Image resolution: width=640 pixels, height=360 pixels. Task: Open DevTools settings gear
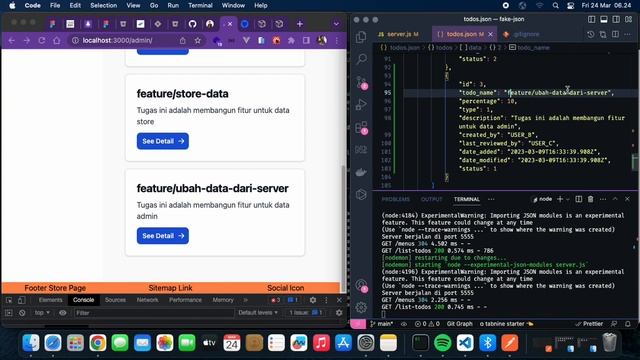tap(313, 300)
